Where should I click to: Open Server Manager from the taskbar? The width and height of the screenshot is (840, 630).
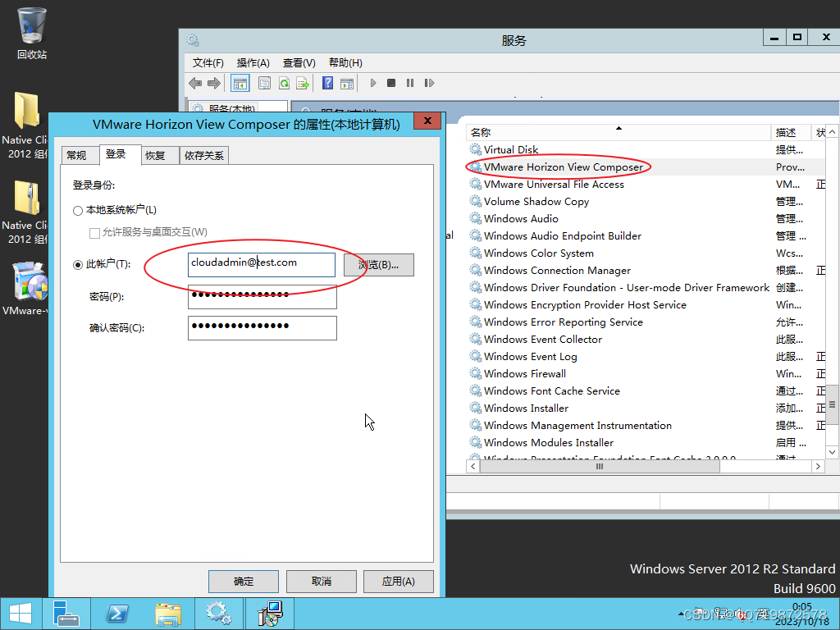(66, 614)
